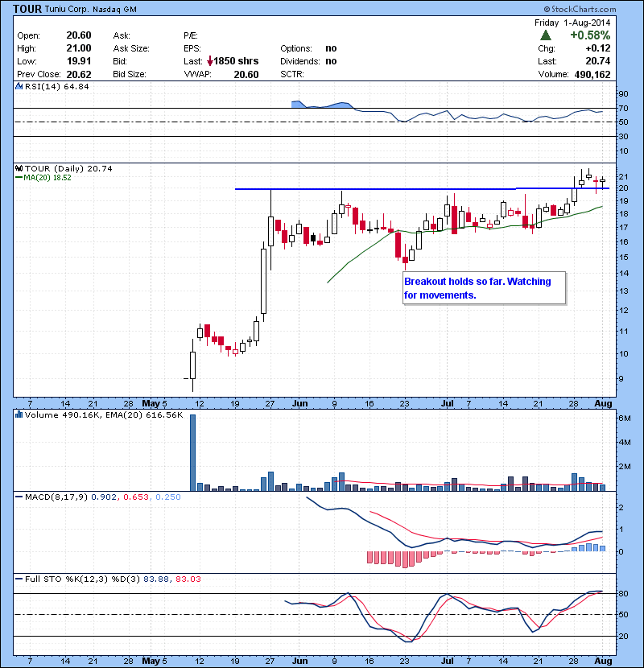
Task: Click the Last price 20.74 in the top right
Action: click(598, 61)
